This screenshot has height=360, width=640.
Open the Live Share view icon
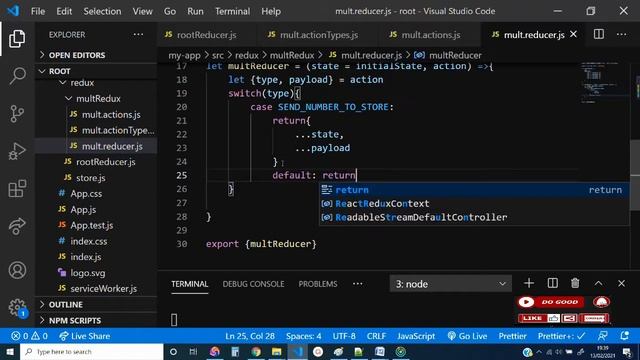pyautogui.click(x=17, y=227)
